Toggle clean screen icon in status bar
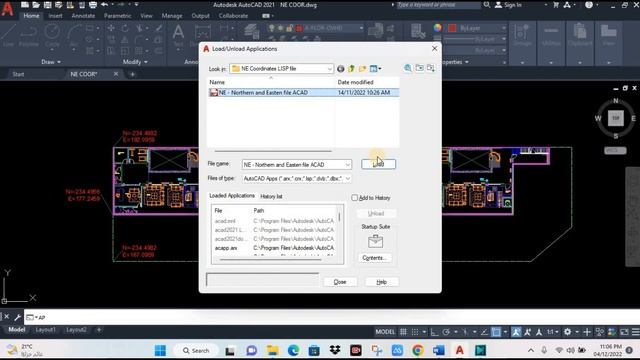 coord(624,332)
